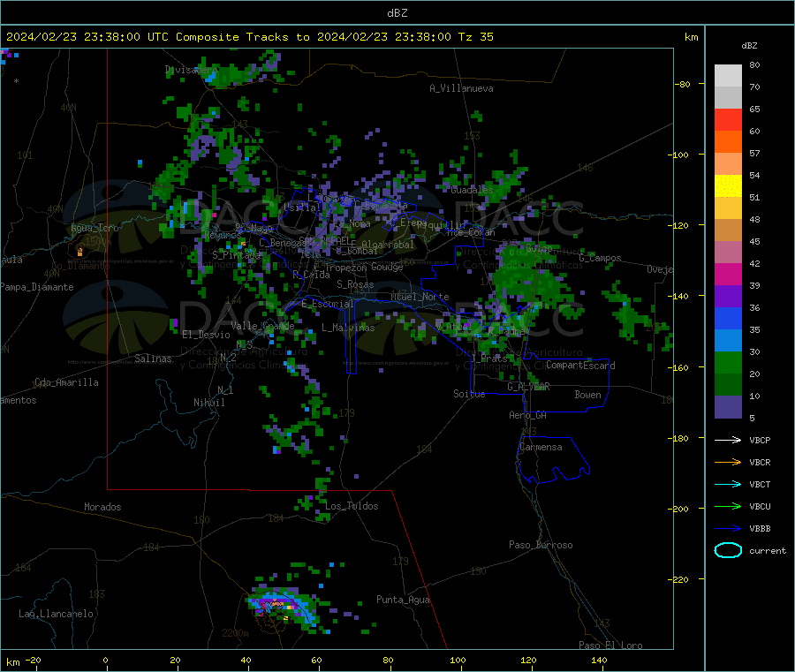The height and width of the screenshot is (672, 795).
Task: Click the 100 km tick on bottom axis
Action: [458, 660]
